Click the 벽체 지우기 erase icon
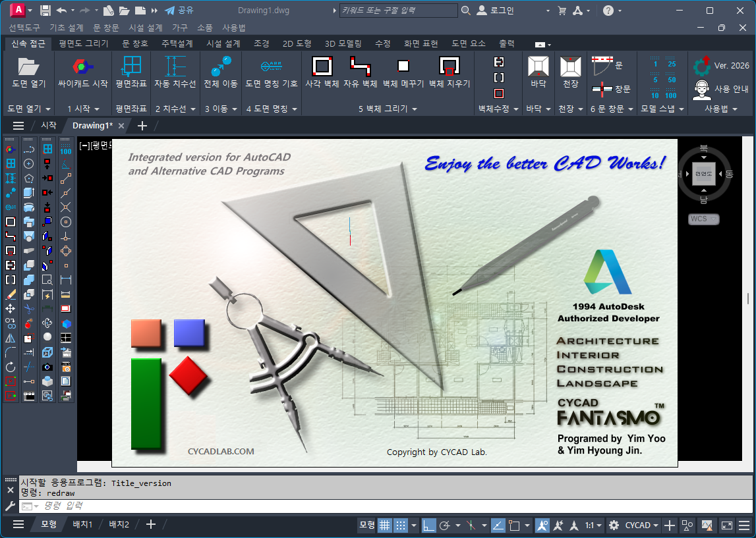The height and width of the screenshot is (538, 756). (449, 67)
